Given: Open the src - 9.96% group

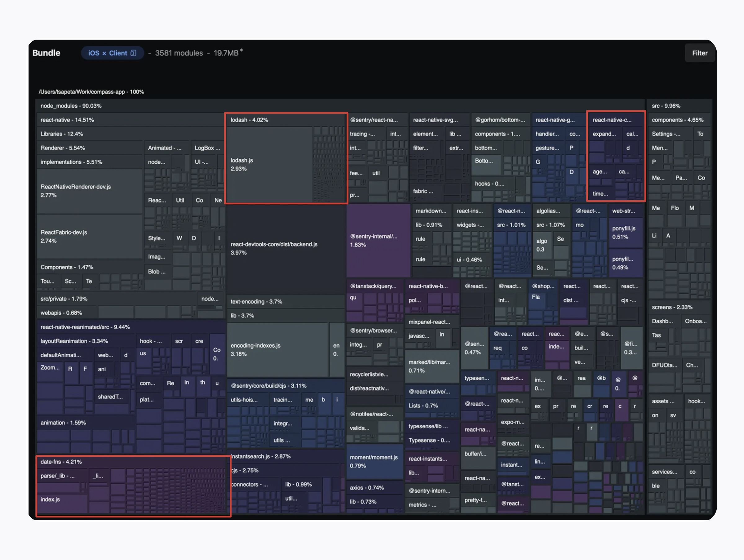Looking at the screenshot, I should pyautogui.click(x=680, y=106).
